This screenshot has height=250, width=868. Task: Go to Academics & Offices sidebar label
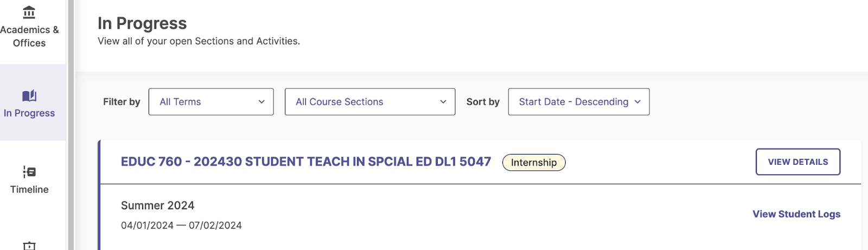point(29,36)
